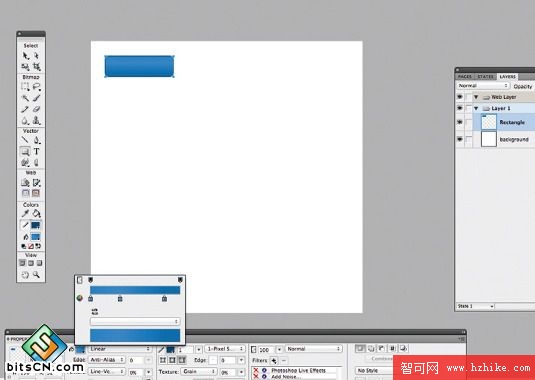
Task: Open the Linear fill type dropdown
Action: click(x=120, y=349)
